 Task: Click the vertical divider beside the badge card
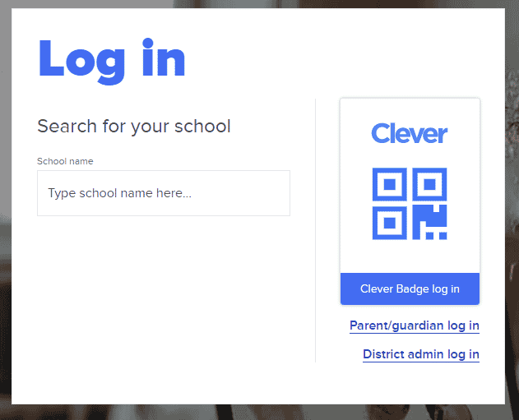pos(316,230)
